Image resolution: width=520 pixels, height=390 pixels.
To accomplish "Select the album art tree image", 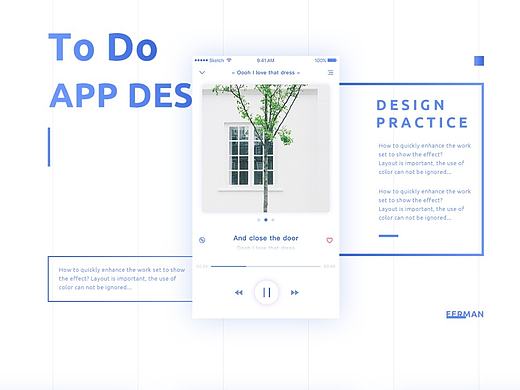I will click(x=266, y=148).
